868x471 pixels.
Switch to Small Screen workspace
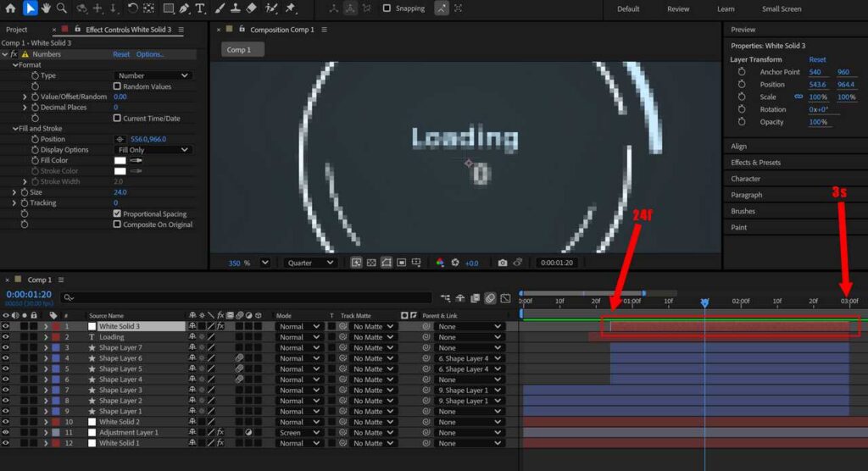[781, 8]
